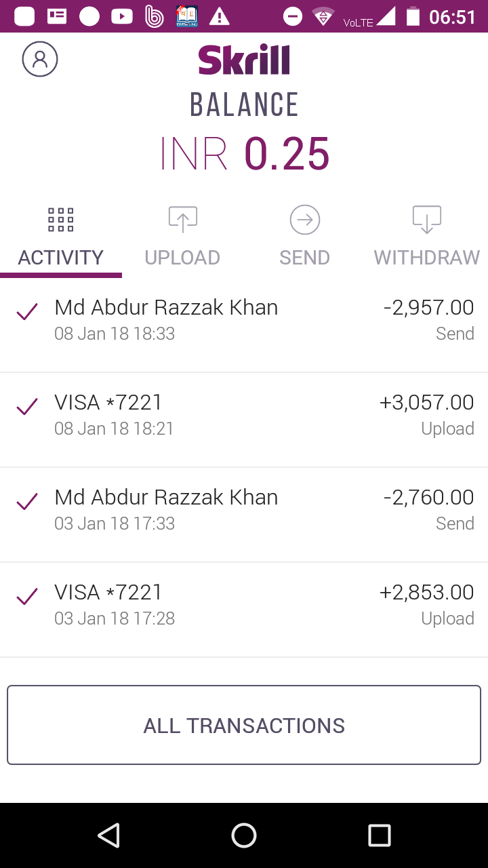The width and height of the screenshot is (488, 868).
Task: Tap the Activity grid icon
Action: 61,220
